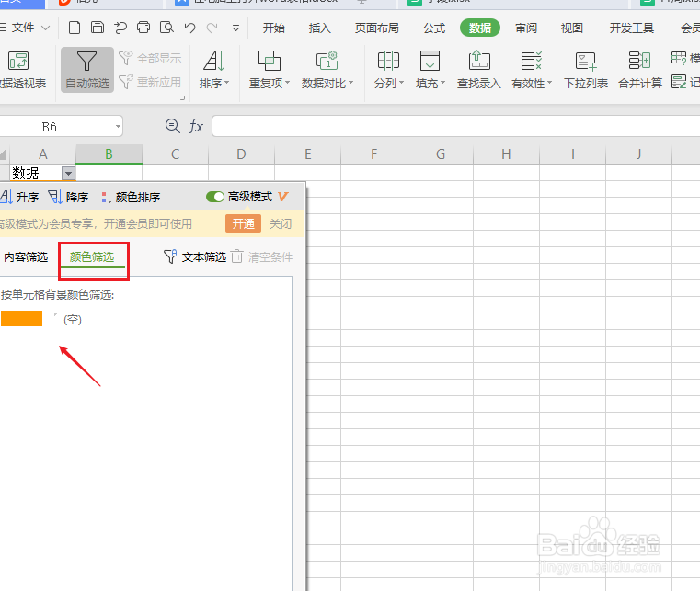
Task: Switch to the 插入 ribbon tab
Action: pos(319,28)
